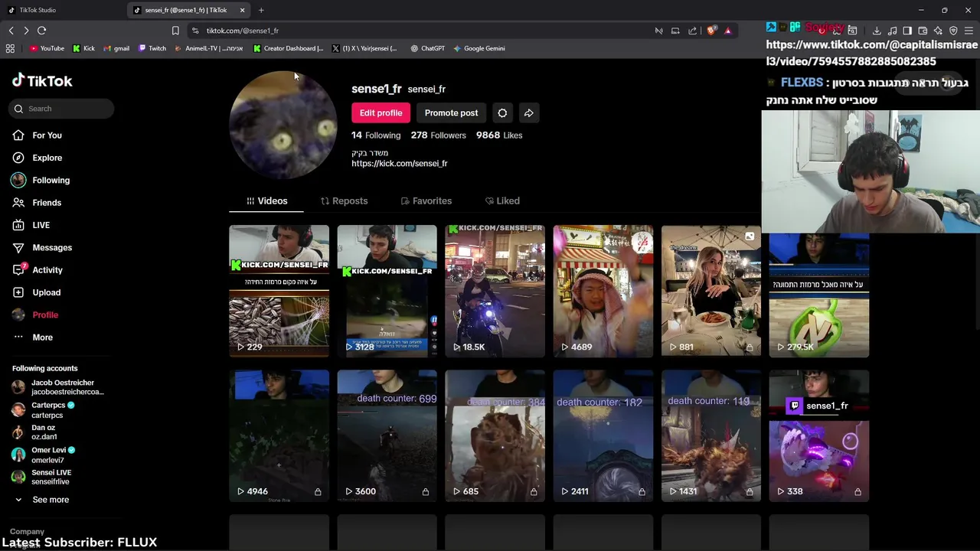
Task: Open the kick.com/sensei_fr bio link
Action: (x=399, y=164)
